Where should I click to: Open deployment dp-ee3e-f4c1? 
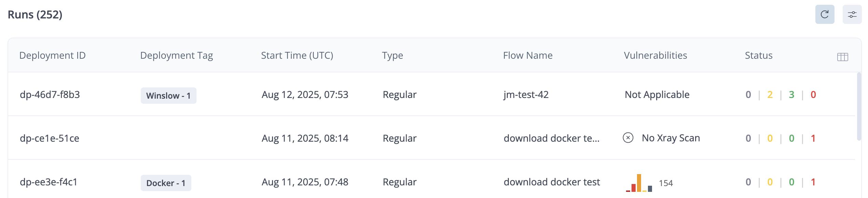pos(49,182)
